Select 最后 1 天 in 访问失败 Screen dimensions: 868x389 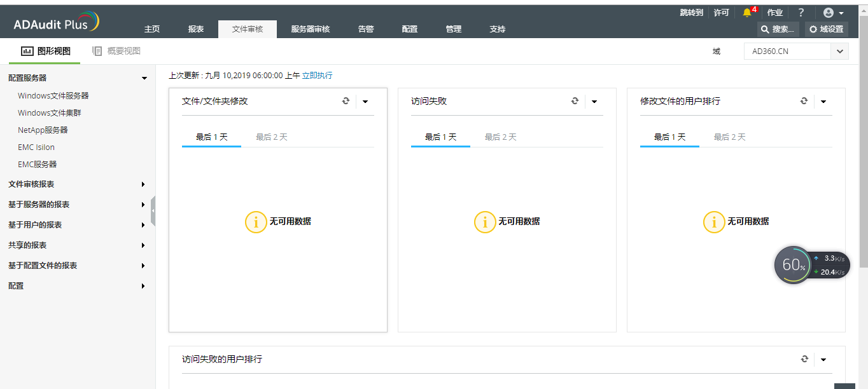click(441, 137)
